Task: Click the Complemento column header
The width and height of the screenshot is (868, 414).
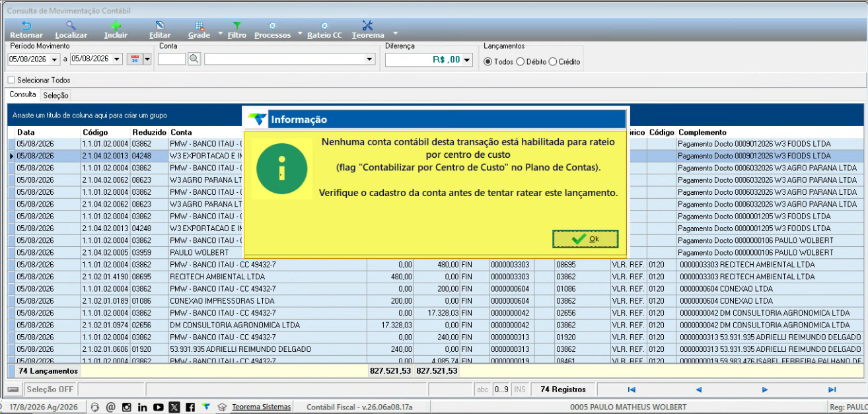Action: (770, 132)
